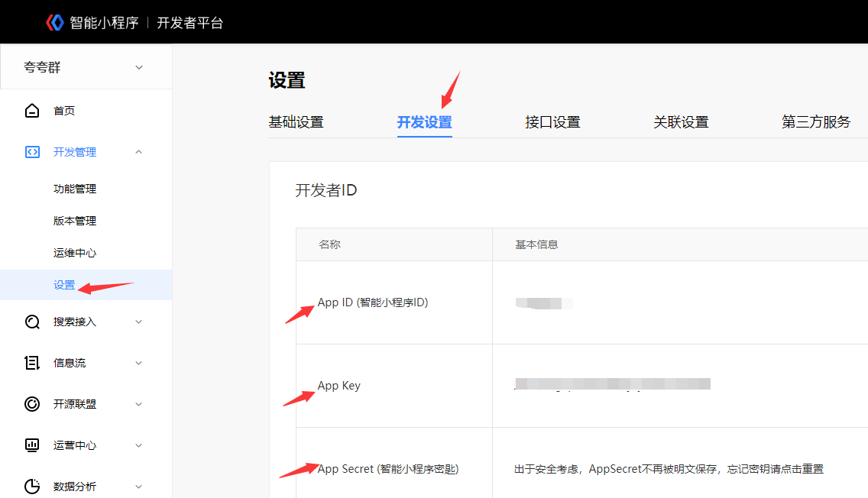Expand the 搜索接入 menu chevron
The image size is (868, 498).
pyautogui.click(x=138, y=322)
